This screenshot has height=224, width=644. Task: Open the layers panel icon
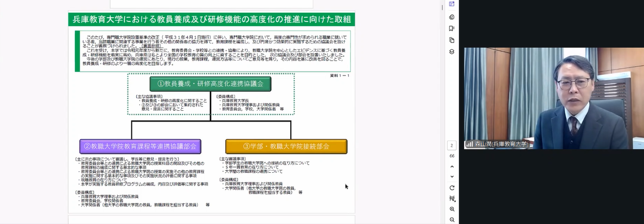click(x=451, y=52)
